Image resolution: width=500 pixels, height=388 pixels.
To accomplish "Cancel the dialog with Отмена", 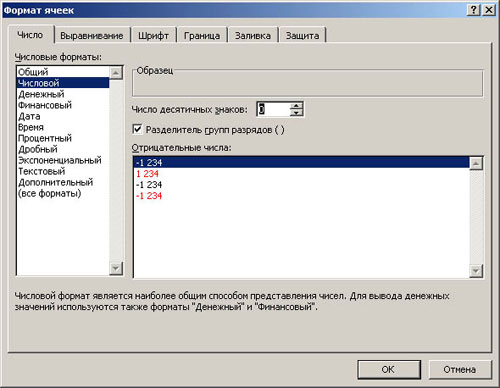I will tap(460, 369).
